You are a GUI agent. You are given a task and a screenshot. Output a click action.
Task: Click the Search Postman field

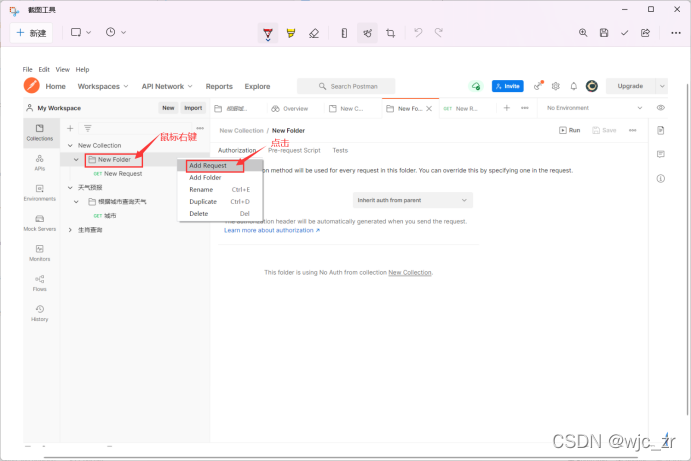pyautogui.click(x=346, y=86)
